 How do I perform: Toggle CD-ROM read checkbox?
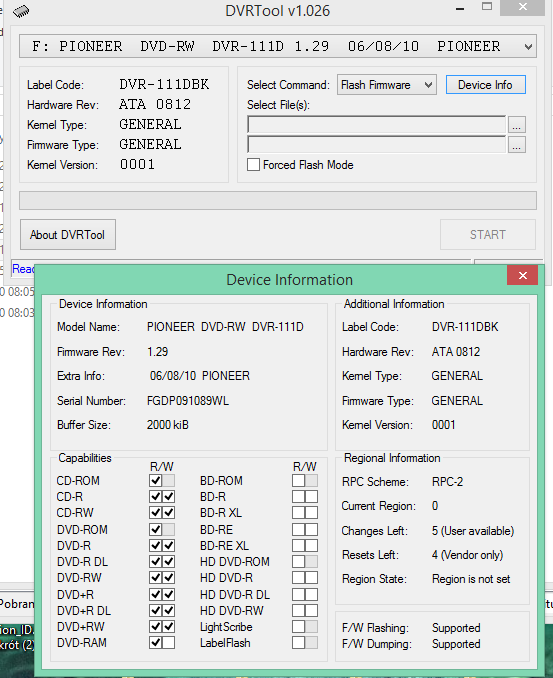156,480
